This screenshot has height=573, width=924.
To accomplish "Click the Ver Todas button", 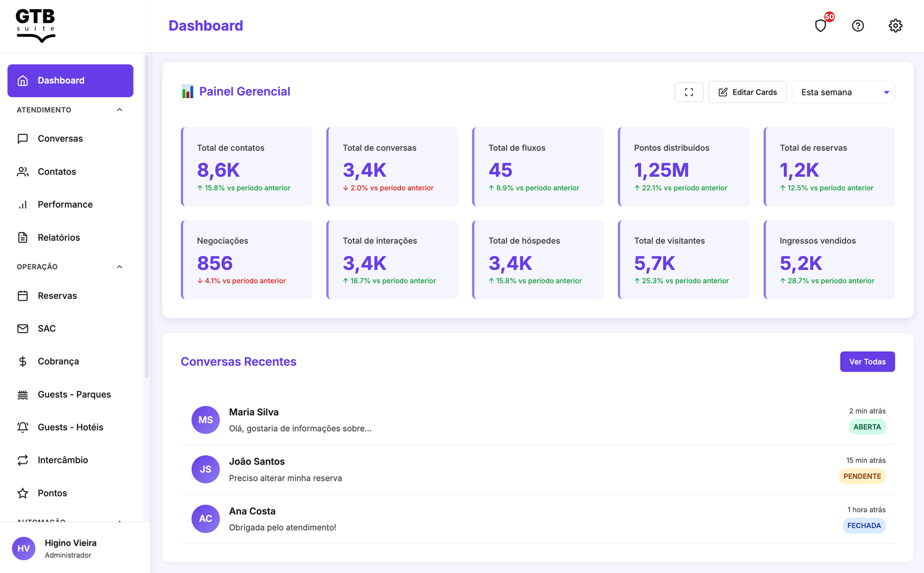I will point(867,362).
